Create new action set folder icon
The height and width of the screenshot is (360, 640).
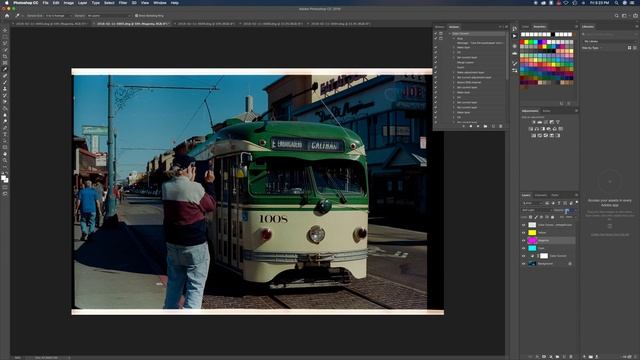point(485,126)
